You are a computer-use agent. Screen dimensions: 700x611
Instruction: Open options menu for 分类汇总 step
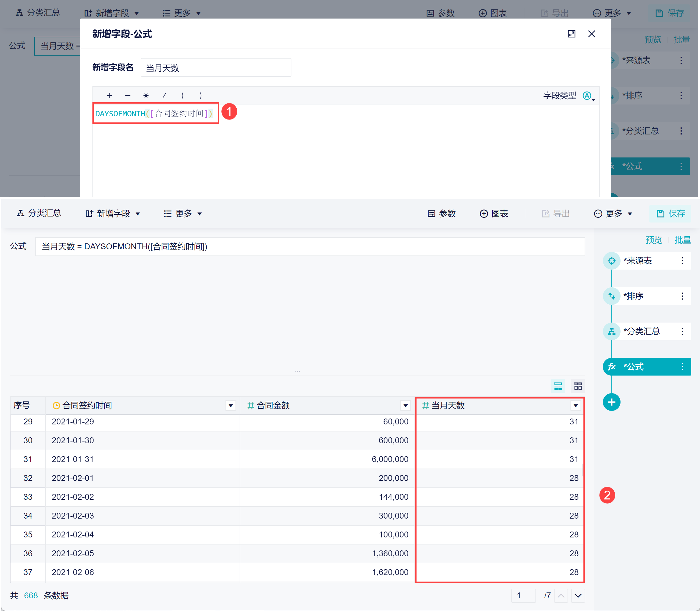tap(682, 331)
